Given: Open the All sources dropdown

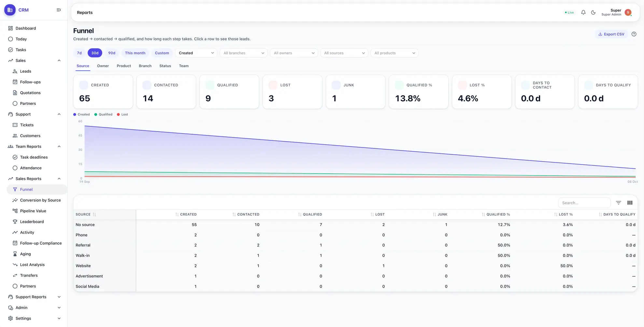Looking at the screenshot, I should point(344,53).
